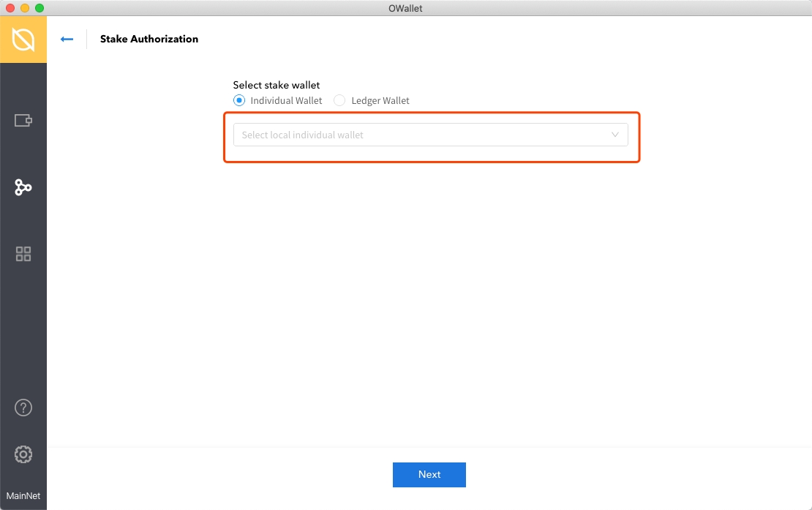This screenshot has height=510, width=812.
Task: Click the Ledger Wallet label text
Action: (380, 101)
